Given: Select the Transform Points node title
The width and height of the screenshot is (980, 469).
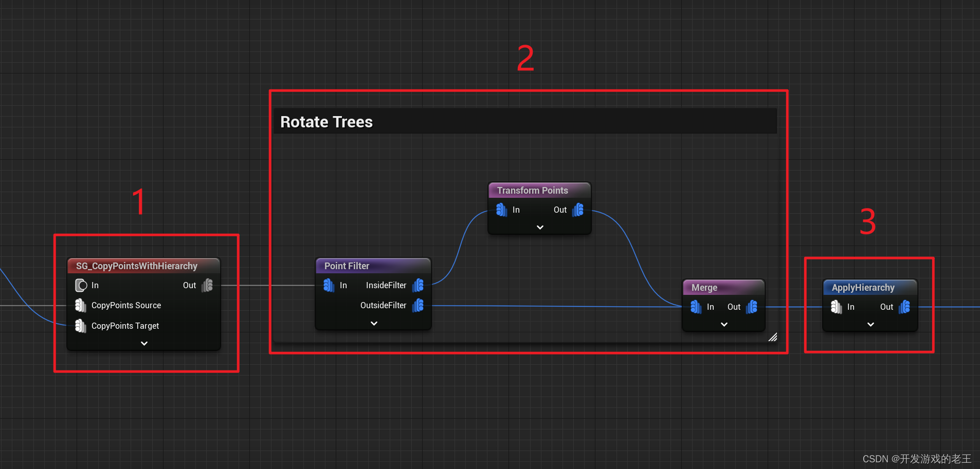Looking at the screenshot, I should tap(532, 191).
